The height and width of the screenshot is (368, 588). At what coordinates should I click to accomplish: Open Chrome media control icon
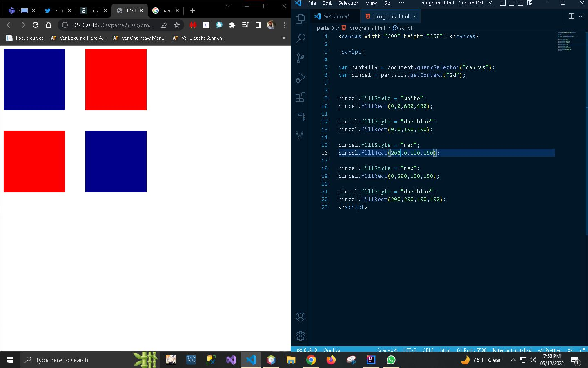(x=245, y=25)
